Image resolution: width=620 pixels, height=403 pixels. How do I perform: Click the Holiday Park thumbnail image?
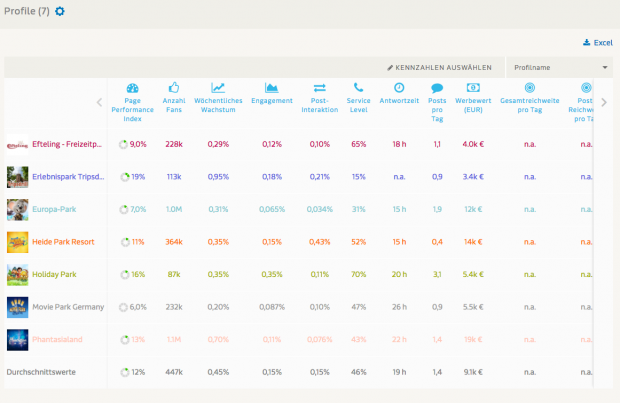[x=17, y=274]
